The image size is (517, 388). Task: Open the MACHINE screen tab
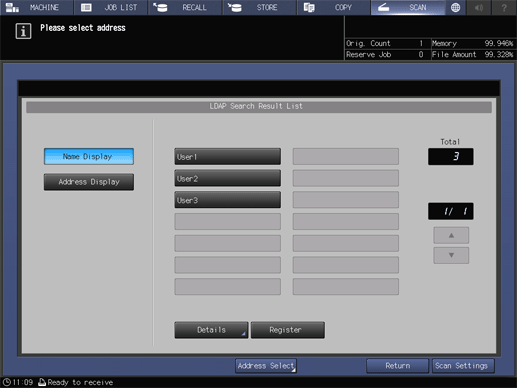pyautogui.click(x=36, y=7)
